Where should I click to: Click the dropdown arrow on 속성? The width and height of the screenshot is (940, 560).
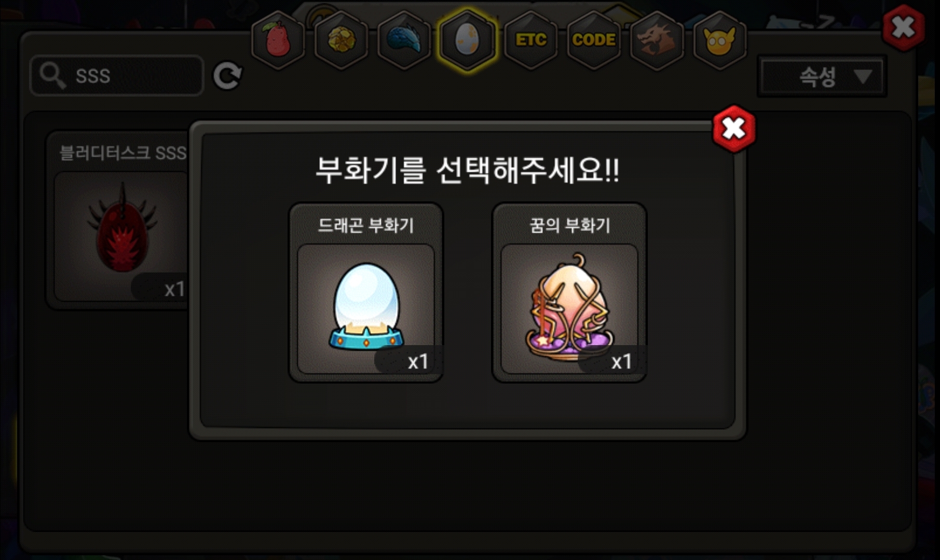pos(863,77)
